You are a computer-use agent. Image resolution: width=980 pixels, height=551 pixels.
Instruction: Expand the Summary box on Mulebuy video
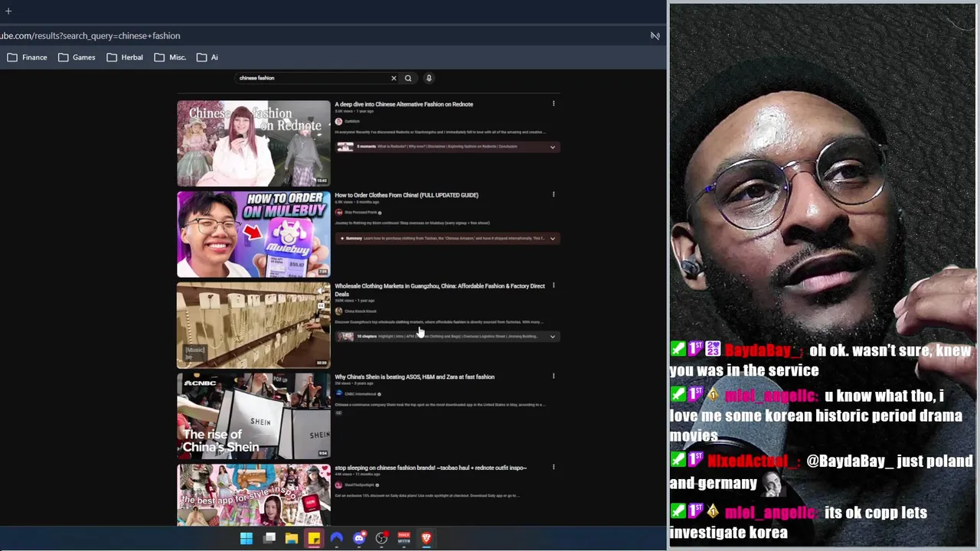552,238
